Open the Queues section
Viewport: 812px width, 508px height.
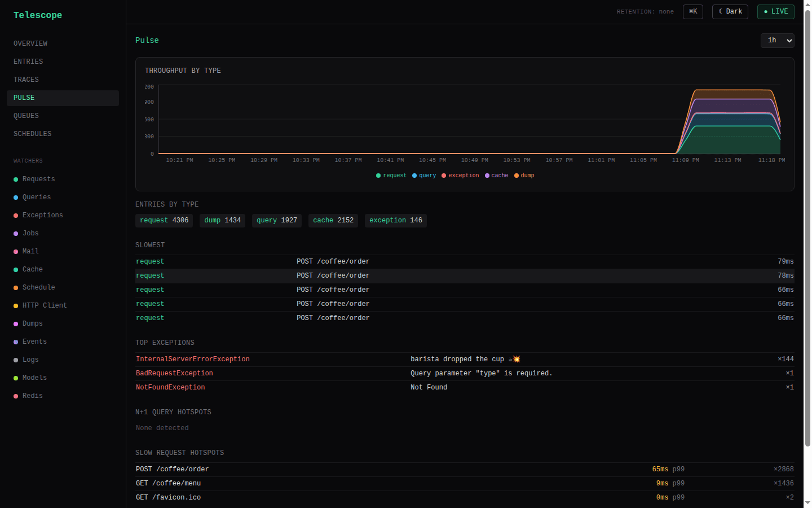(x=63, y=116)
